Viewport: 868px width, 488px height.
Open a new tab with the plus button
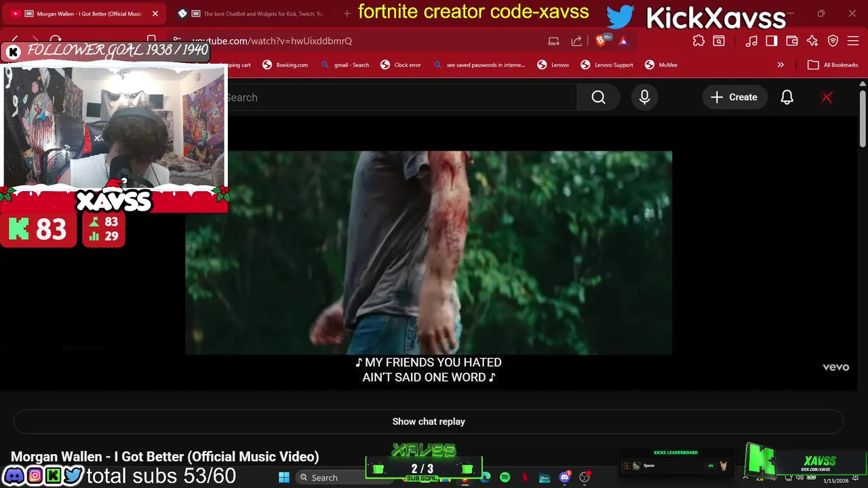pos(347,14)
